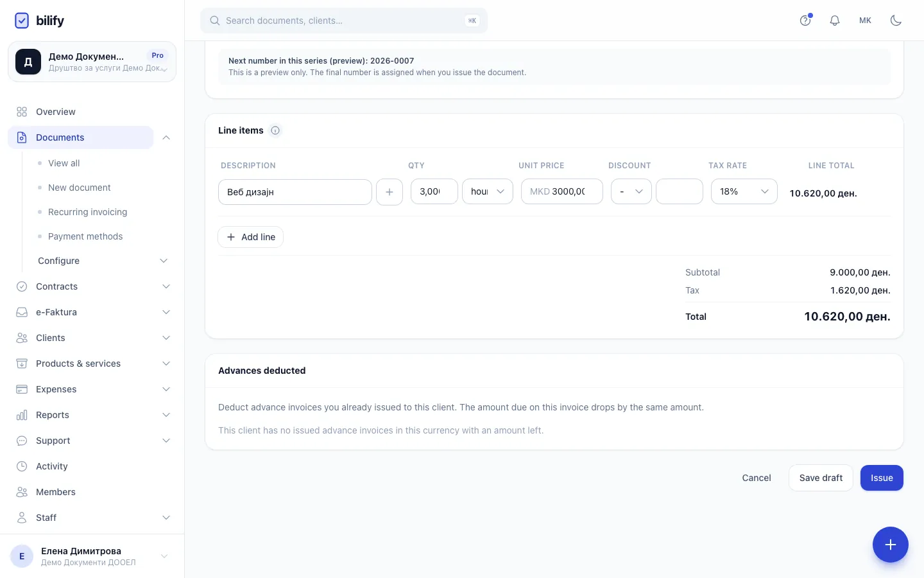Click the e-Faktura inbox icon
Screen dimensions: 924x578
point(22,312)
